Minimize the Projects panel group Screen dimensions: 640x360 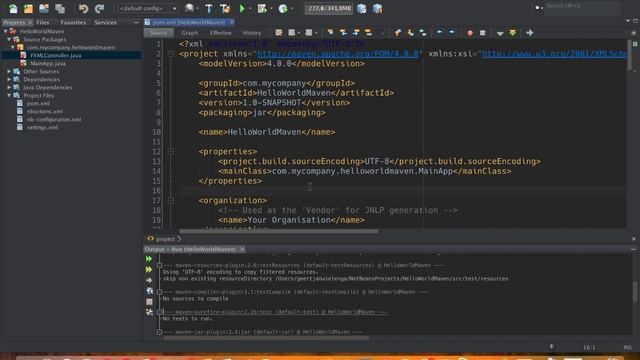pyautogui.click(x=136, y=22)
